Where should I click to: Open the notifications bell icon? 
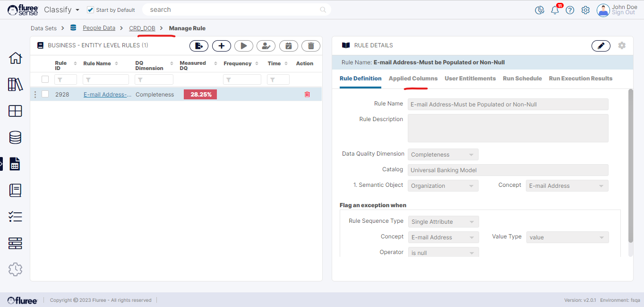coord(555,10)
